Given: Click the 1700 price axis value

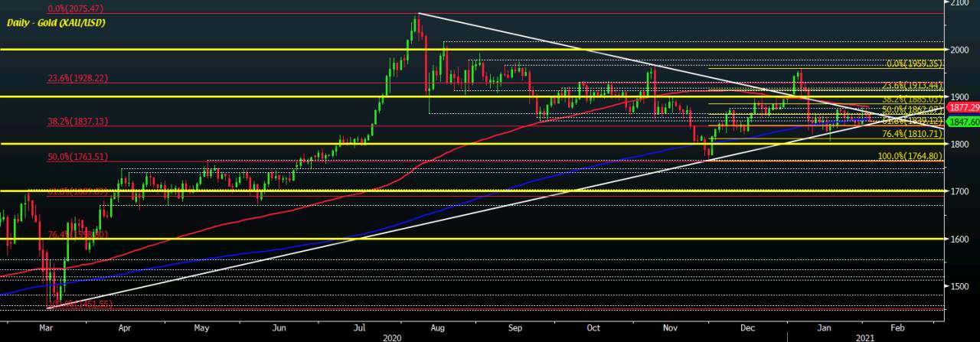Looking at the screenshot, I should pos(961,192).
